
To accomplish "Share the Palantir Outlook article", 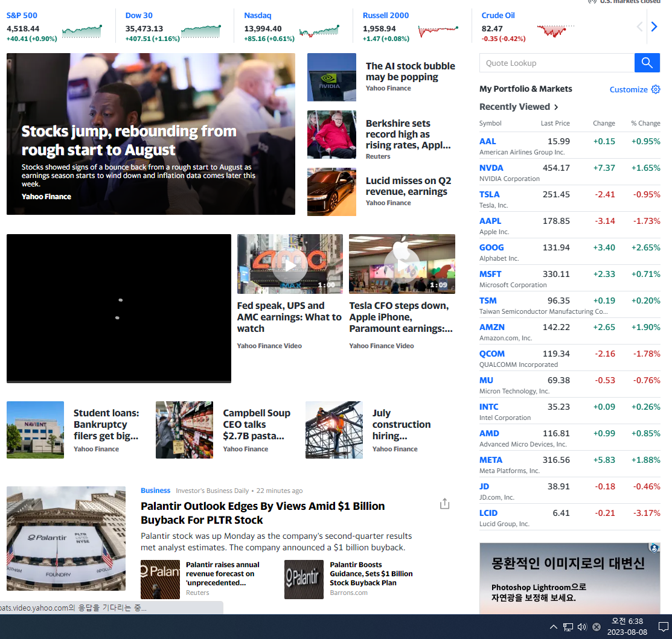I will pos(445,504).
